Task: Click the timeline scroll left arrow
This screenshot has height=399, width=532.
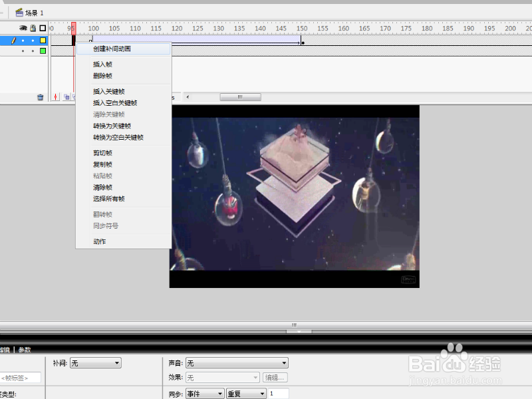Action: click(x=188, y=97)
